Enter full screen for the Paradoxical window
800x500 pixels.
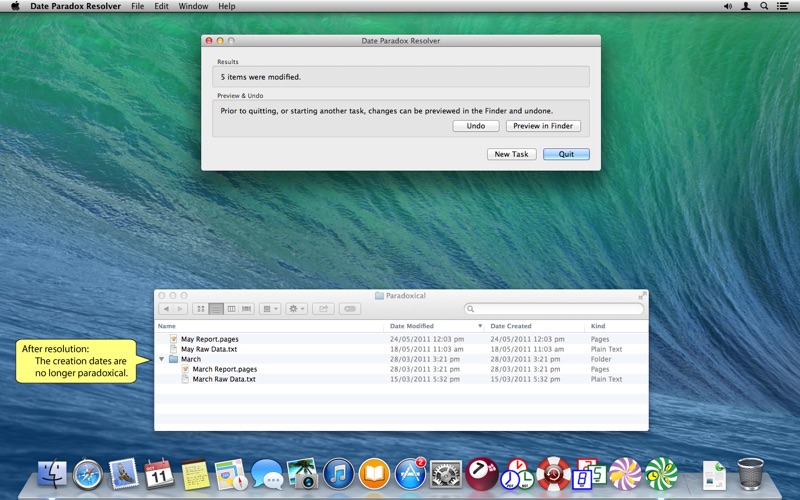tap(642, 295)
